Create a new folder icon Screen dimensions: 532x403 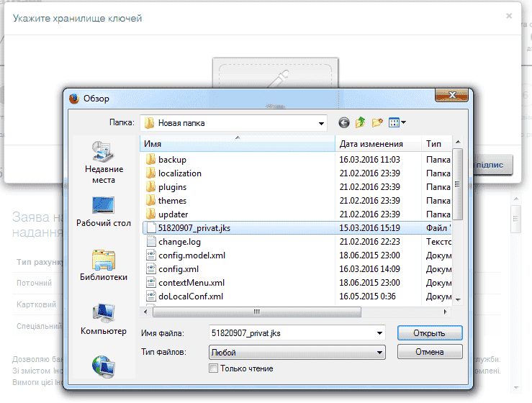(377, 123)
